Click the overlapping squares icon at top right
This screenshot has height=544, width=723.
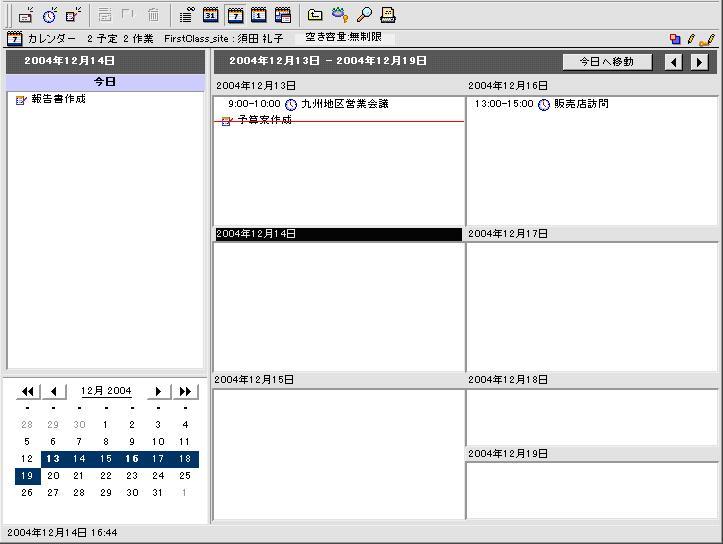[676, 39]
